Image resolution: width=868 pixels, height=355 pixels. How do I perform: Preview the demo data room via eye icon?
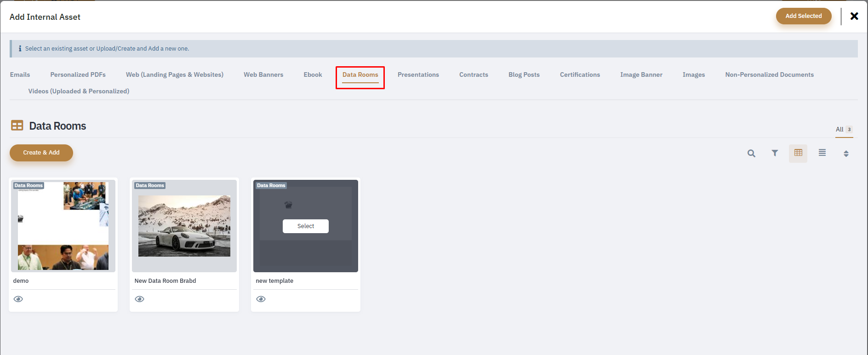click(x=18, y=299)
